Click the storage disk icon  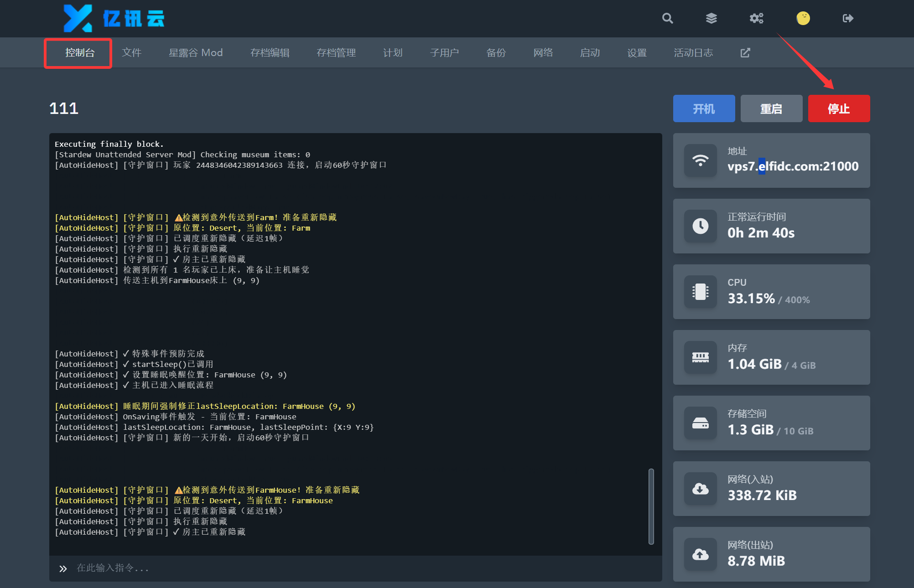click(701, 423)
